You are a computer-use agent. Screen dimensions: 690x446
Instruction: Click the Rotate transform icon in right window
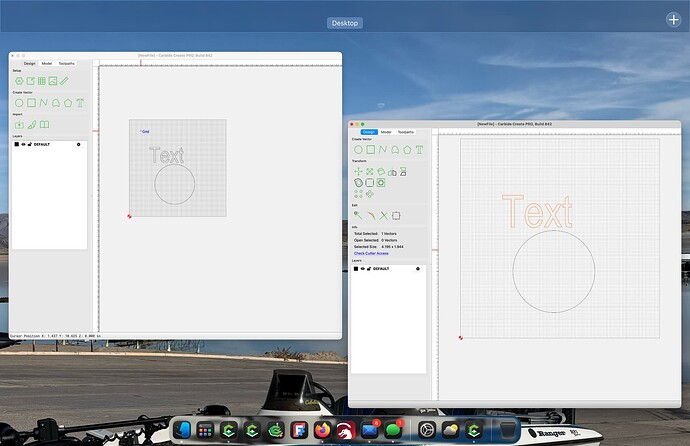[381, 172]
